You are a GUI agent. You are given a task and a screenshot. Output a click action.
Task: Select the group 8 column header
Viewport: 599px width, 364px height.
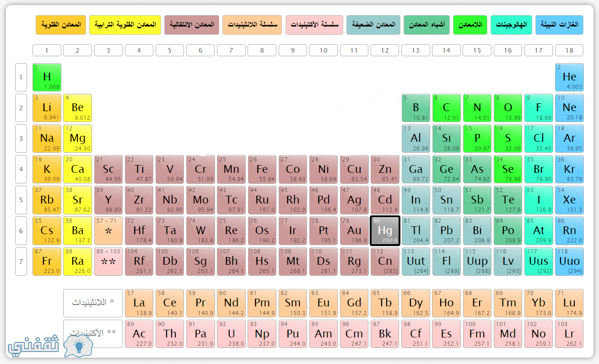[262, 50]
